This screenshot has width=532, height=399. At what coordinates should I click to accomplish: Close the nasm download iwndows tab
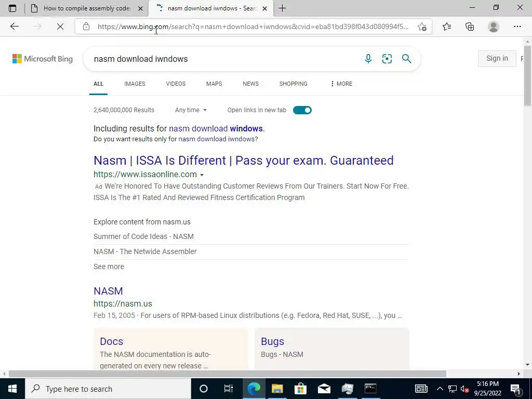tap(264, 8)
